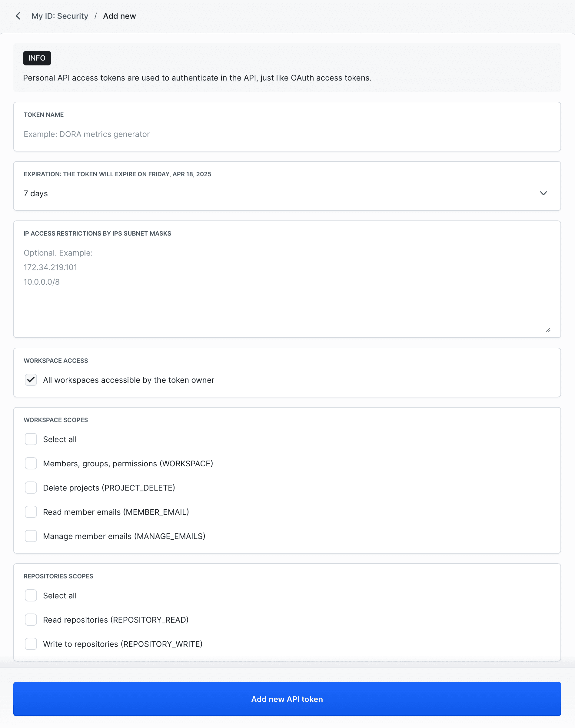Click inside the token name field
575x728 pixels.
click(286, 134)
